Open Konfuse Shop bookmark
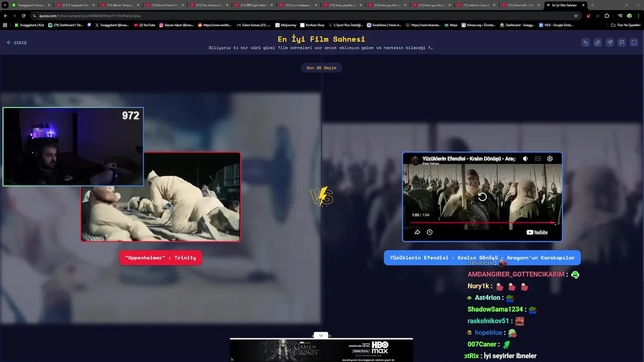This screenshot has height=362, width=644. tap(312, 25)
